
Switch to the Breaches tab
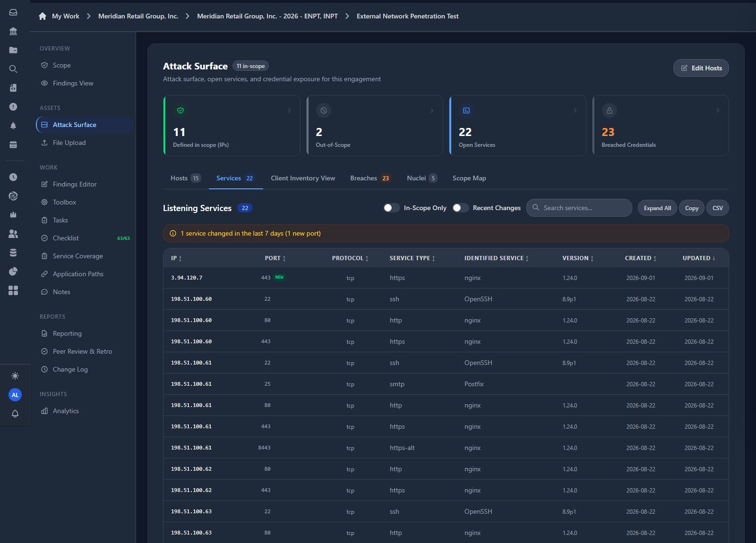click(370, 178)
